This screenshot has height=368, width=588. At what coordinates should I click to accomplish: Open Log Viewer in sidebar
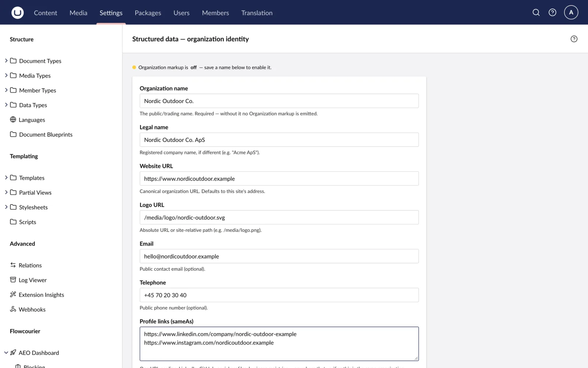click(33, 280)
